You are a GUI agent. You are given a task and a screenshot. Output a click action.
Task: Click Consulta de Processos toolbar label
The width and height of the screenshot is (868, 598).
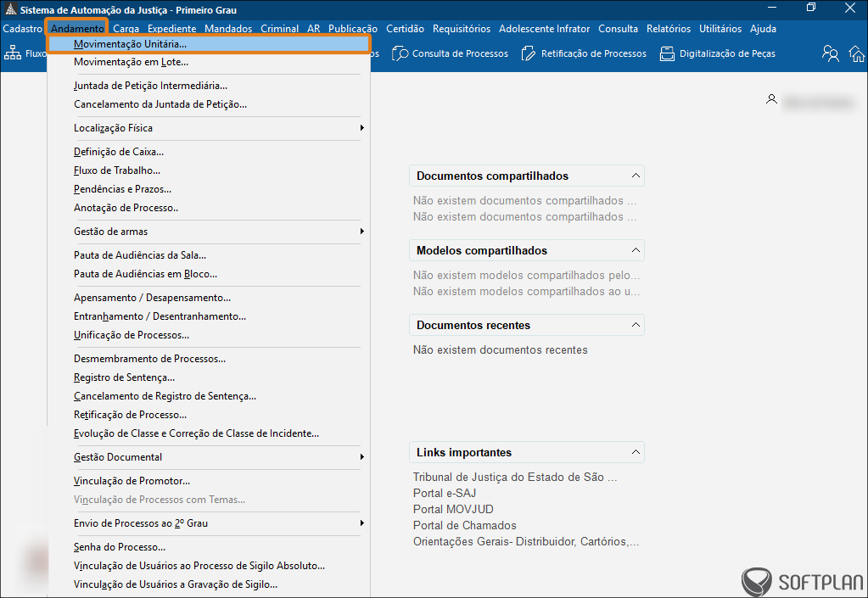460,53
